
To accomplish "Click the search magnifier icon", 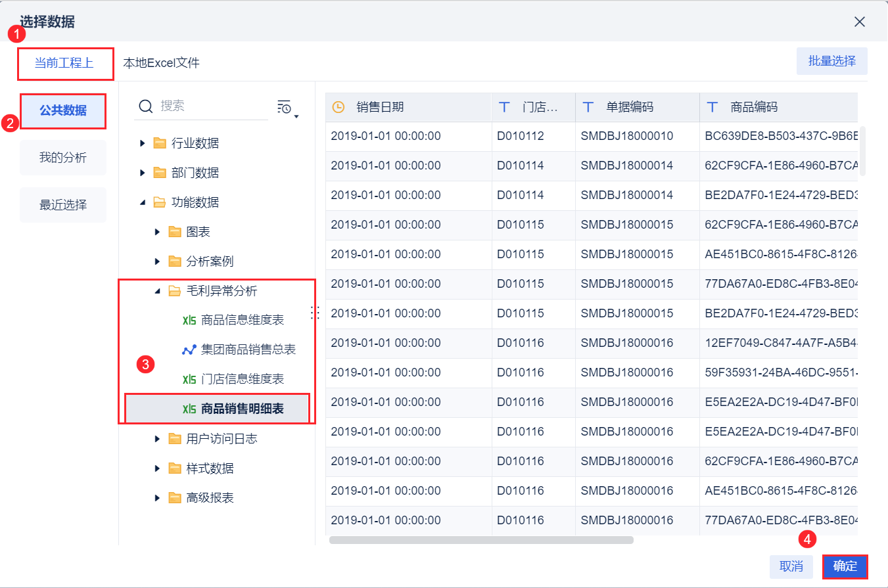I will pos(145,106).
